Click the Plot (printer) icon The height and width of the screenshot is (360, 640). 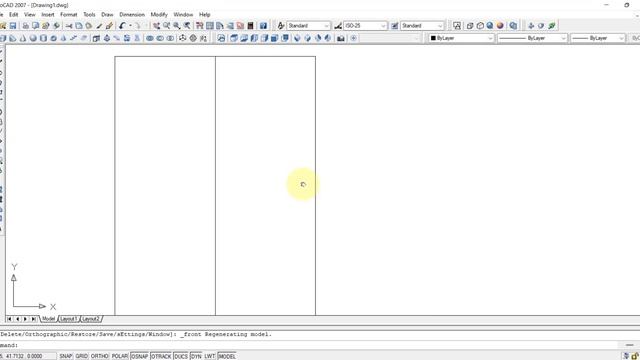[25, 26]
